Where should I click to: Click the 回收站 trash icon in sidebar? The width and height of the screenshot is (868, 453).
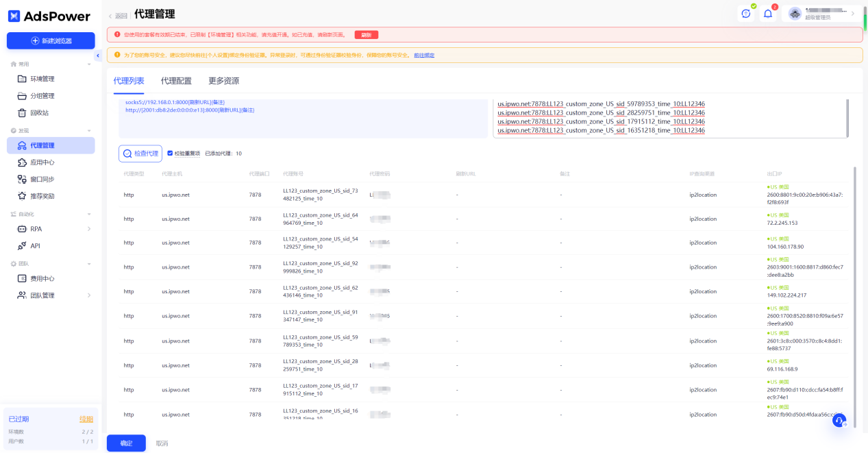click(x=23, y=112)
